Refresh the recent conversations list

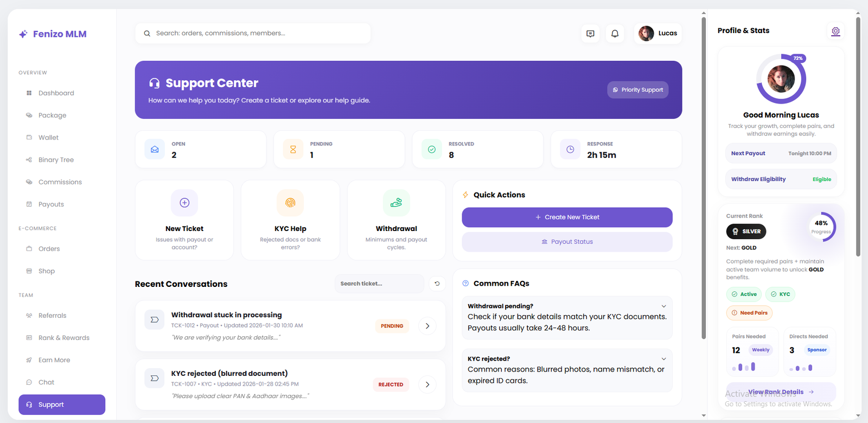[437, 284]
